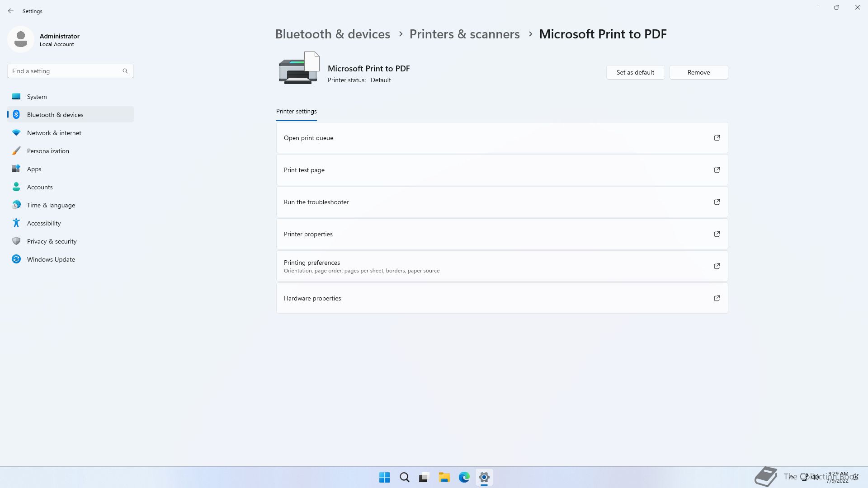
Task: Click the Set as default button
Action: [x=635, y=72]
